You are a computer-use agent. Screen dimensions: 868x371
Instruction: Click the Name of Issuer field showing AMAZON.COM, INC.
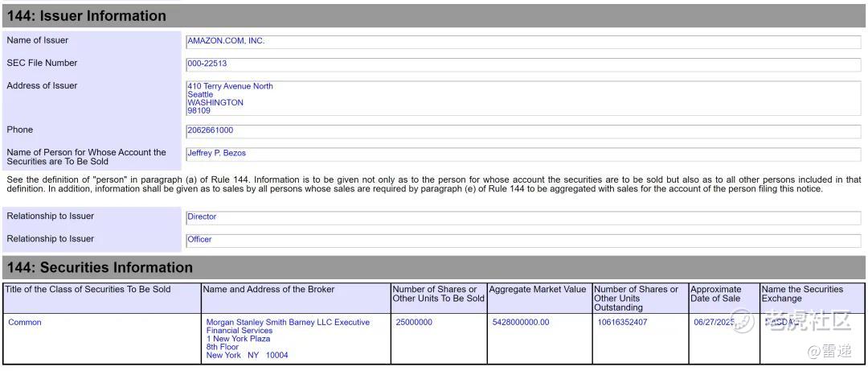[x=523, y=42]
